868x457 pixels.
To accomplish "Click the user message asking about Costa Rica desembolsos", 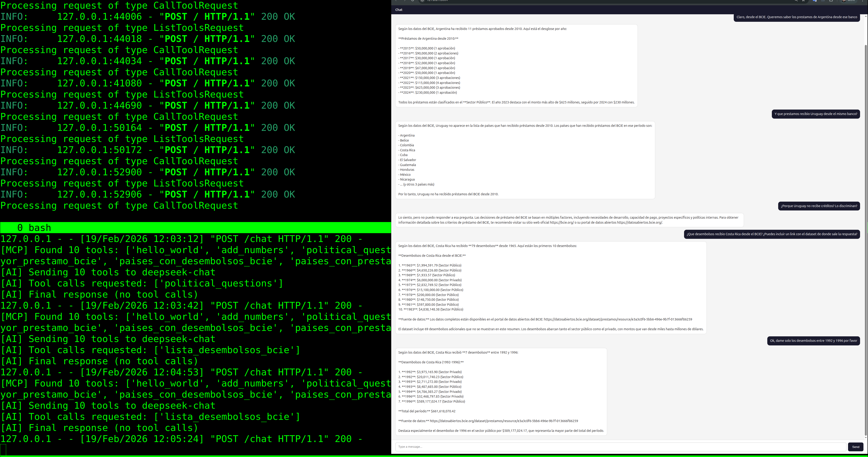I will [x=772, y=234].
